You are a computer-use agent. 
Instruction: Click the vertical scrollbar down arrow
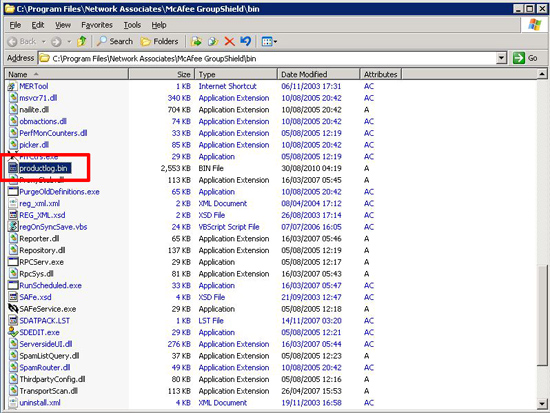[x=542, y=404]
